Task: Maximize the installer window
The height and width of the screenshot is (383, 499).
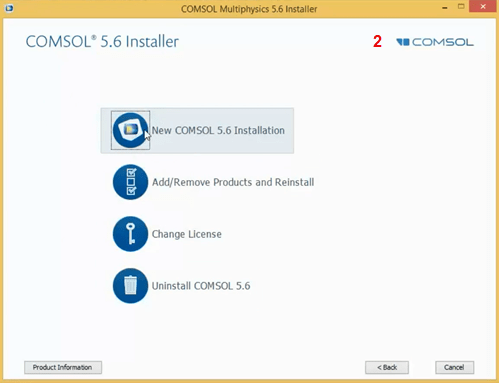Action: click(461, 7)
